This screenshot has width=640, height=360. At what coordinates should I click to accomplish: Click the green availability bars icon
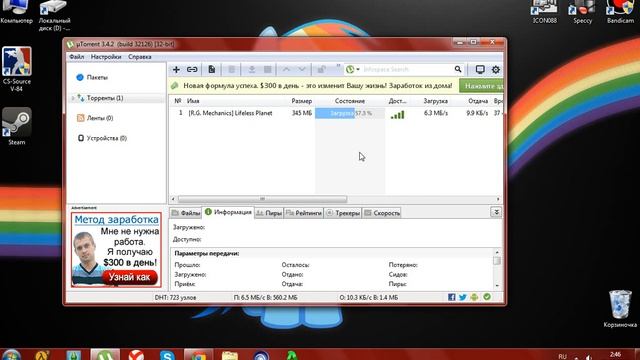(397, 115)
